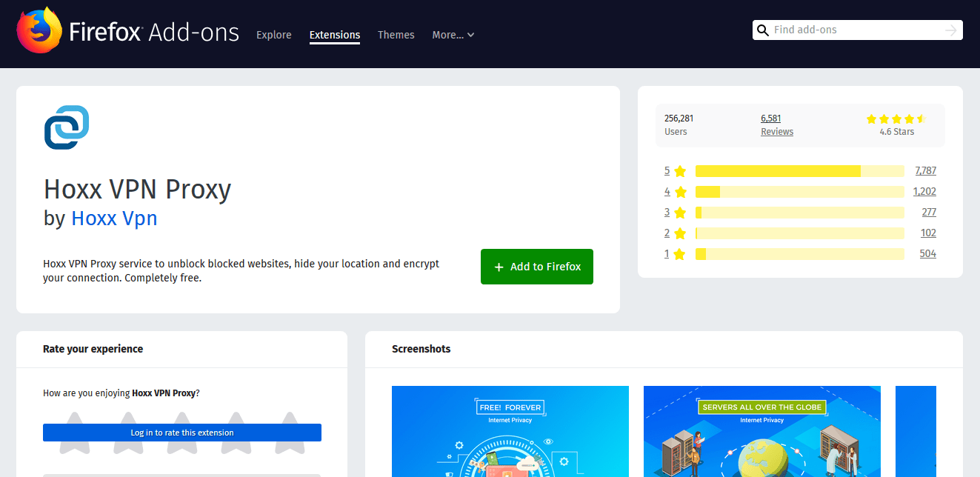The height and width of the screenshot is (477, 980).
Task: Click the rating number 2 link
Action: pyautogui.click(x=667, y=233)
